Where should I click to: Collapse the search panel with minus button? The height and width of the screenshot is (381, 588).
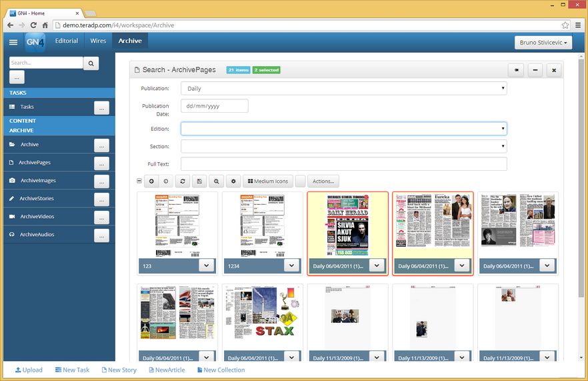pyautogui.click(x=535, y=70)
